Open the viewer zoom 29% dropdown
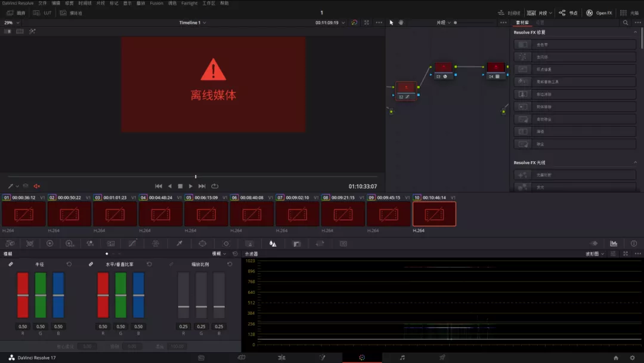This screenshot has height=363, width=644. (x=11, y=23)
